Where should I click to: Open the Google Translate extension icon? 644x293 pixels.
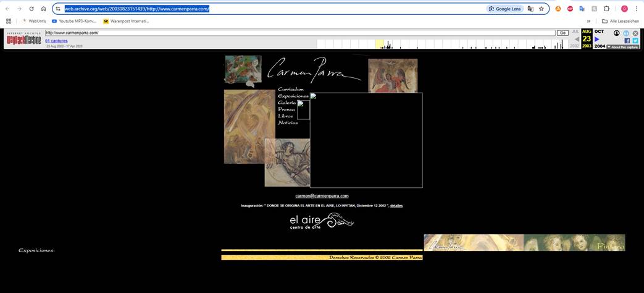(x=582, y=9)
